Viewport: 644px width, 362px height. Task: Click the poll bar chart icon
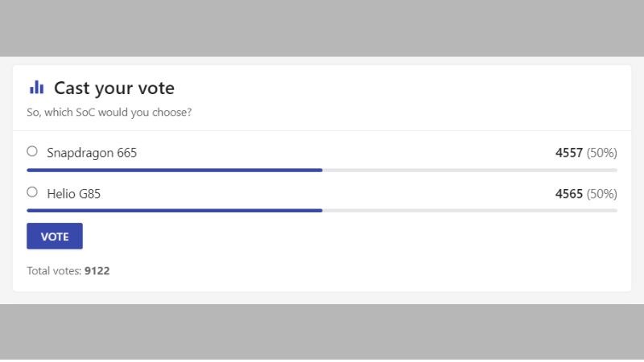(36, 88)
